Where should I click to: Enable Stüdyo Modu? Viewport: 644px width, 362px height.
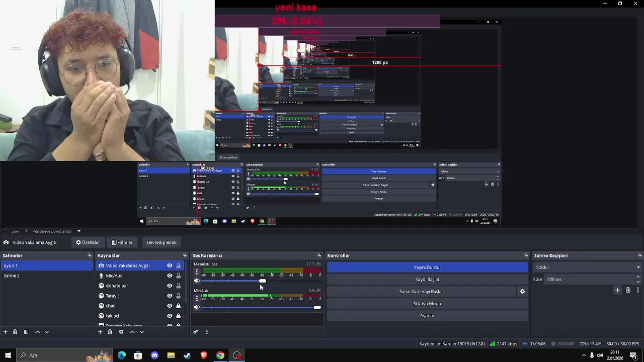[x=427, y=304]
